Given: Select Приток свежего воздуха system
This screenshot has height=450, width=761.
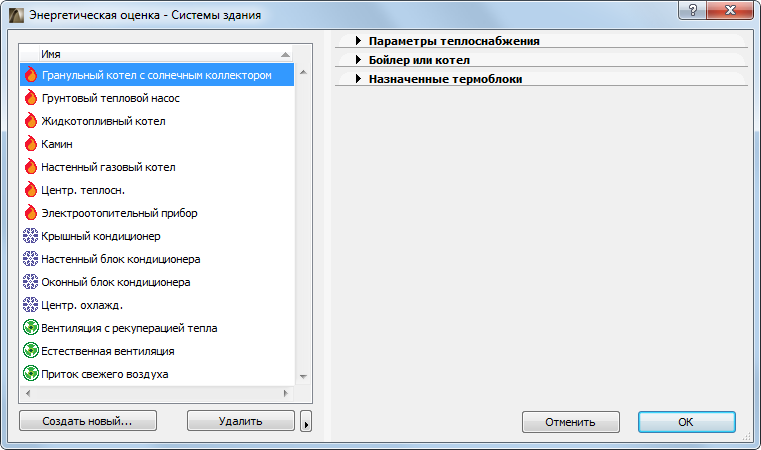Looking at the screenshot, I should tap(157, 374).
